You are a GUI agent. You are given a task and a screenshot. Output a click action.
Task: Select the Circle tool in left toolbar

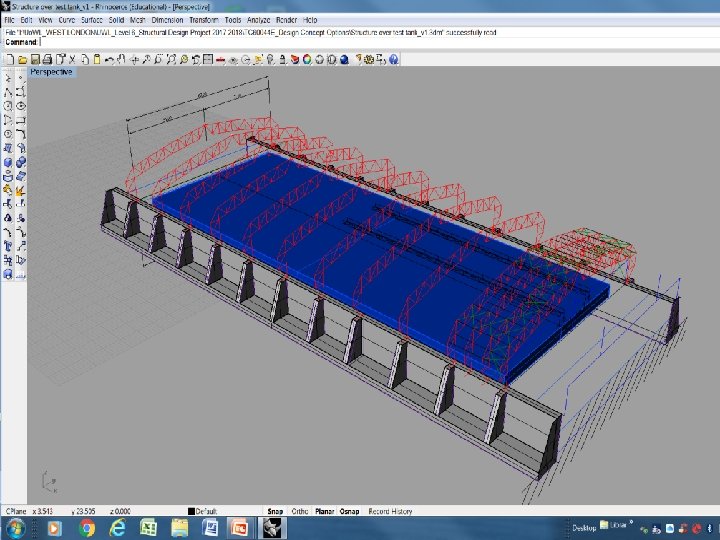(8, 105)
